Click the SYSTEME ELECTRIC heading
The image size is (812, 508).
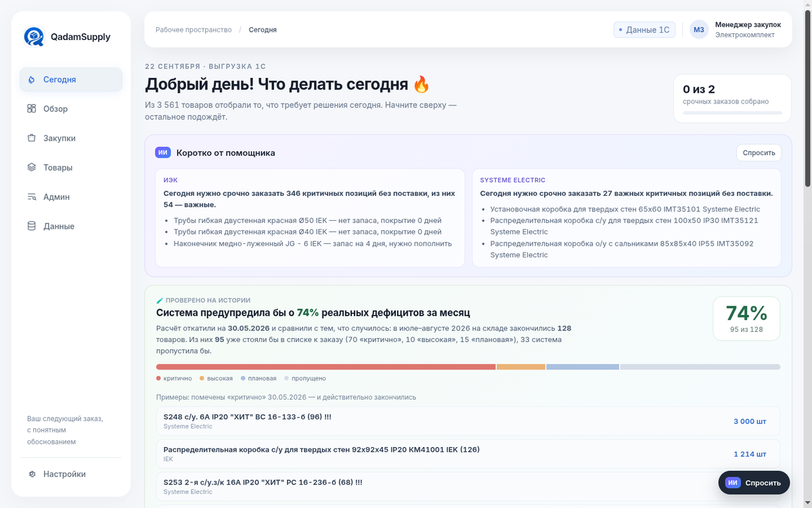click(x=512, y=180)
